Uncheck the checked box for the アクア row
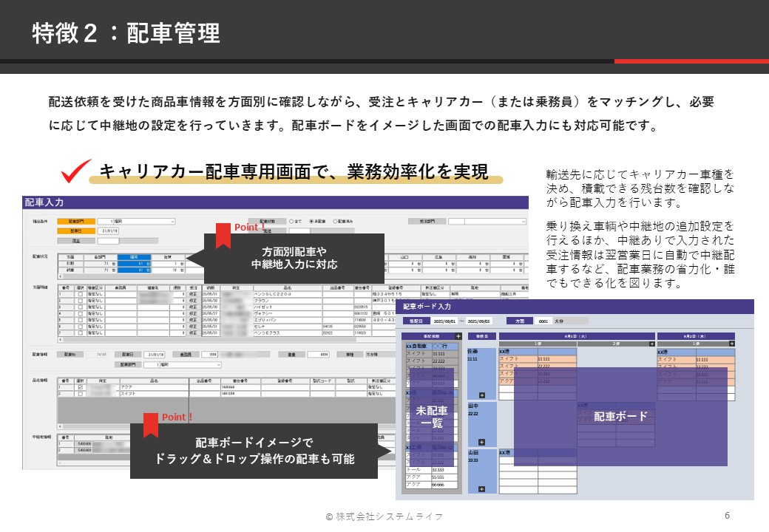The width and height of the screenshot is (769, 532). coord(80,386)
